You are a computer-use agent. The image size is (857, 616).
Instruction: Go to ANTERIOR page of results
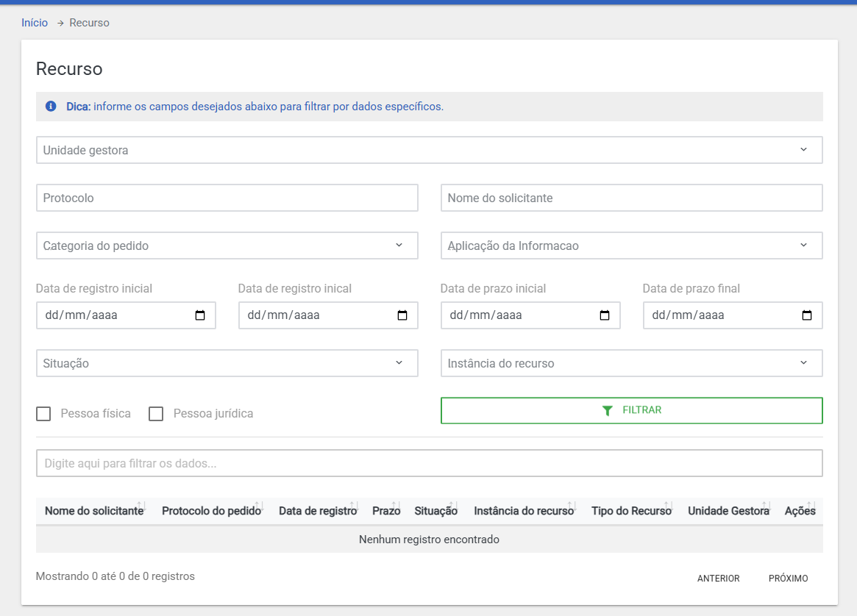click(718, 579)
